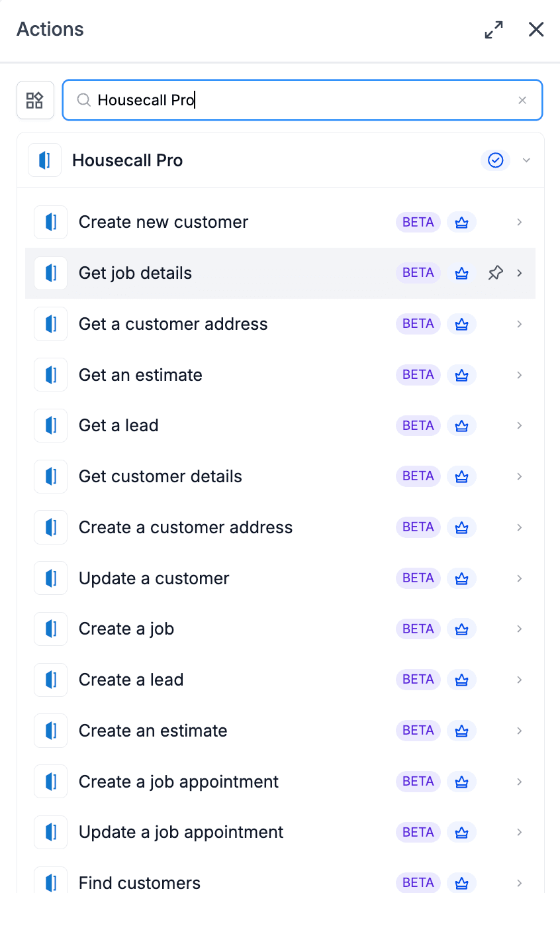Select the Update a customer action

pyautogui.click(x=280, y=578)
